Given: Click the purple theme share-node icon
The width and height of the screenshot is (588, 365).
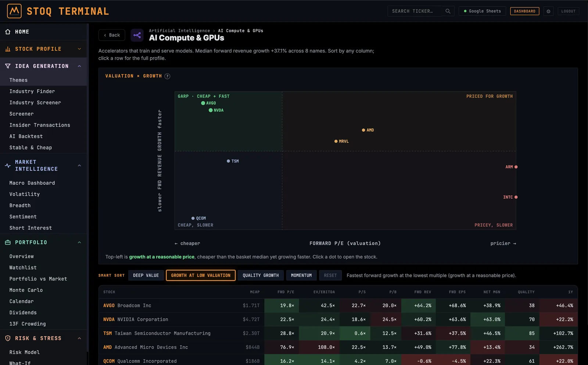Looking at the screenshot, I should coord(137,35).
